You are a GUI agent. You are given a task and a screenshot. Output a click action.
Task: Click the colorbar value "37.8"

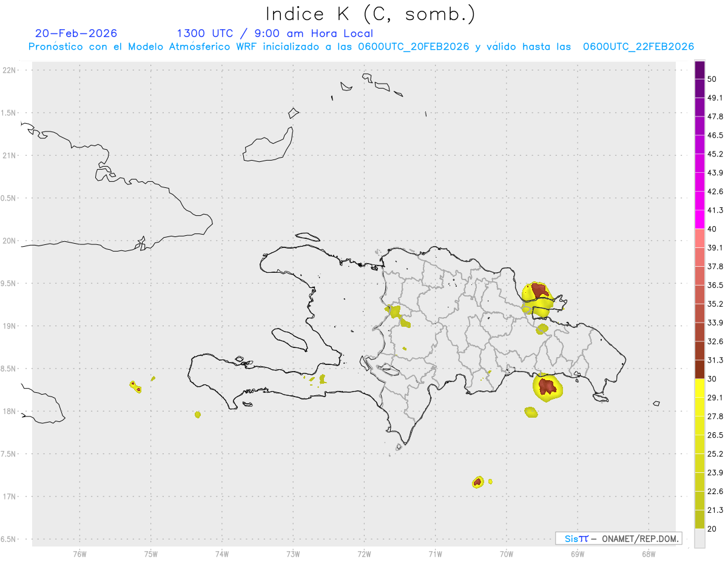(x=715, y=266)
